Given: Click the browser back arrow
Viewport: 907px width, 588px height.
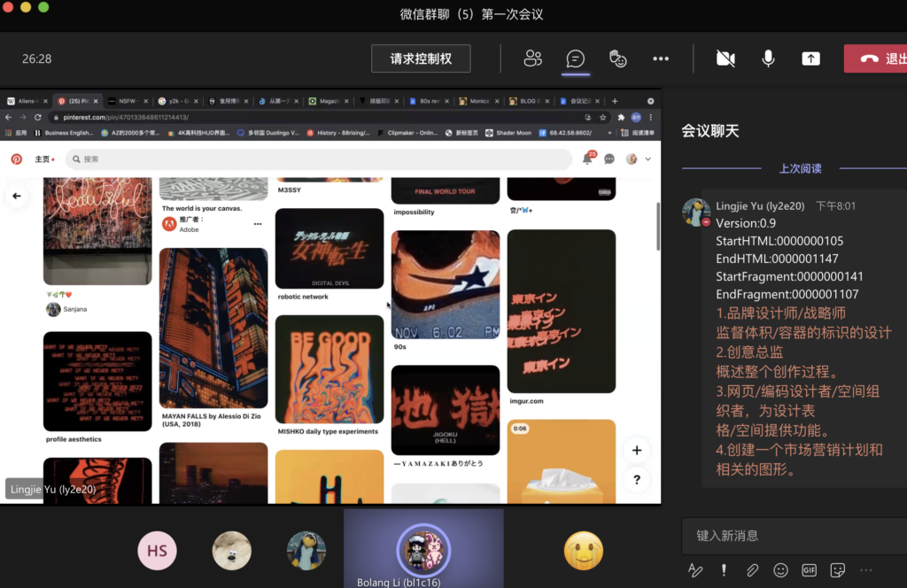Looking at the screenshot, I should (x=8, y=118).
